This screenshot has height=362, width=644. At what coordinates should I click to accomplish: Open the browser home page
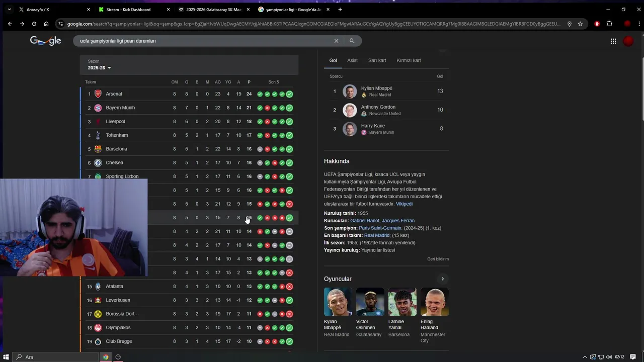pyautogui.click(x=46, y=24)
